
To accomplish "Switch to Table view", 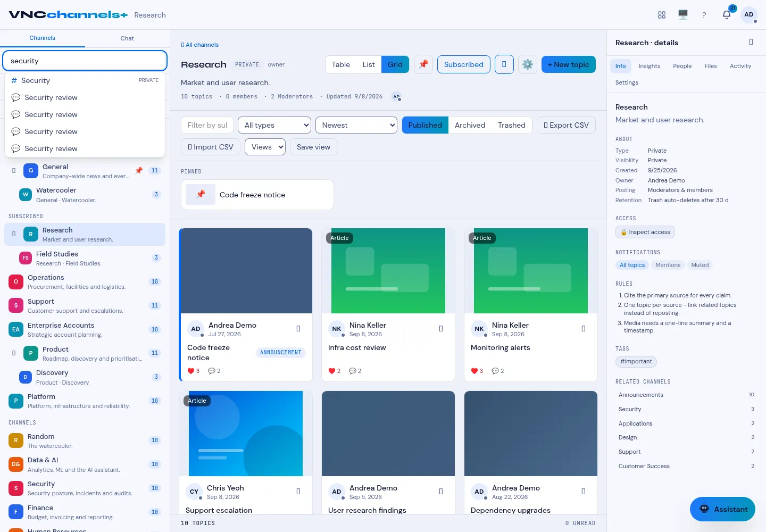I will (341, 64).
